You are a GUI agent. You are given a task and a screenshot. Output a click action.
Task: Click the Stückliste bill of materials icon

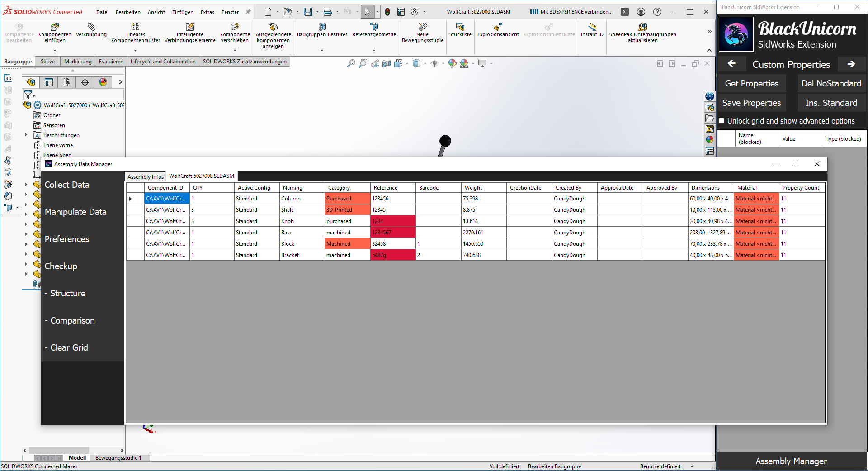coord(460,27)
